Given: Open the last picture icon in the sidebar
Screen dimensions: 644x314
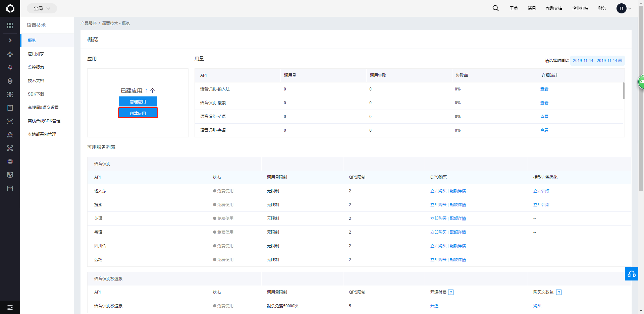Looking at the screenshot, I should click(x=10, y=188).
